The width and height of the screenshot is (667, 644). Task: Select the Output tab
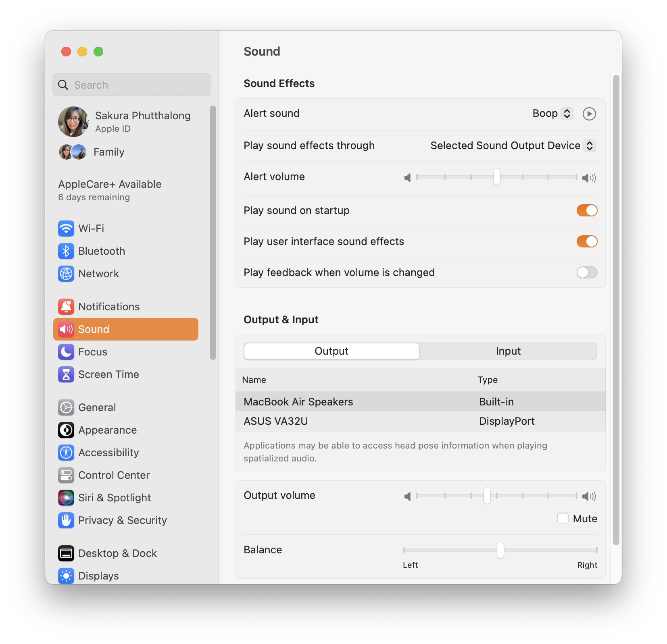point(331,351)
